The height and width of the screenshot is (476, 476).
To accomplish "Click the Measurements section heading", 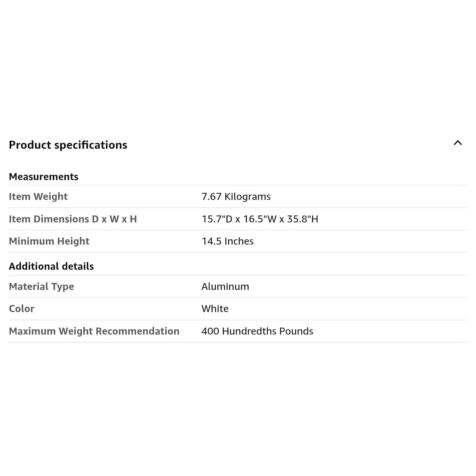I will tap(43, 177).
